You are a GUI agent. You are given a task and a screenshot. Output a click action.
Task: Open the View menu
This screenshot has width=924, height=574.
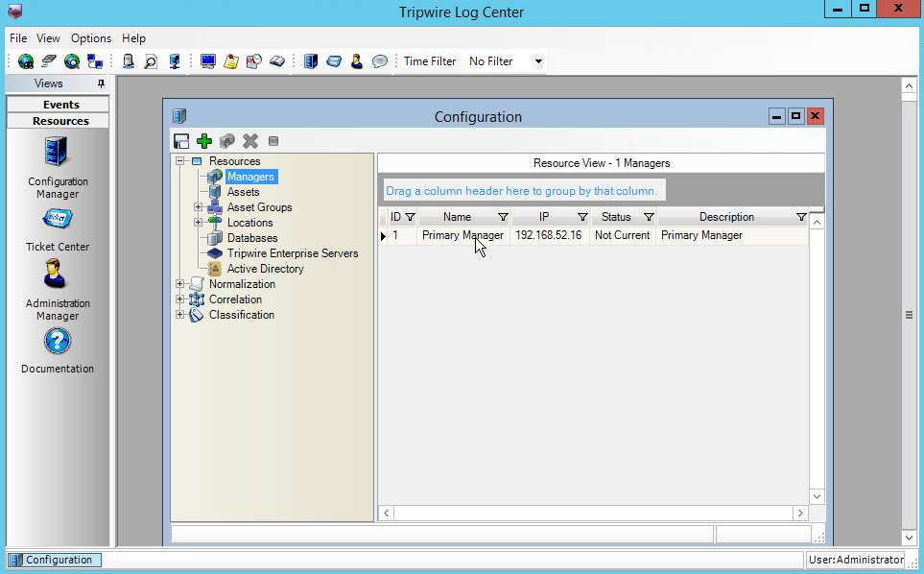(48, 38)
